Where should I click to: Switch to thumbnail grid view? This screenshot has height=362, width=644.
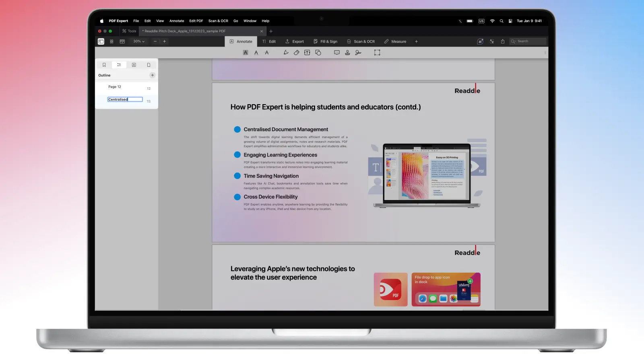click(x=111, y=41)
